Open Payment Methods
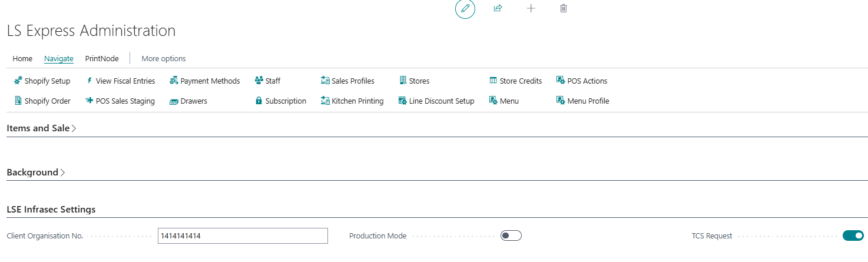868x262 pixels. click(204, 81)
